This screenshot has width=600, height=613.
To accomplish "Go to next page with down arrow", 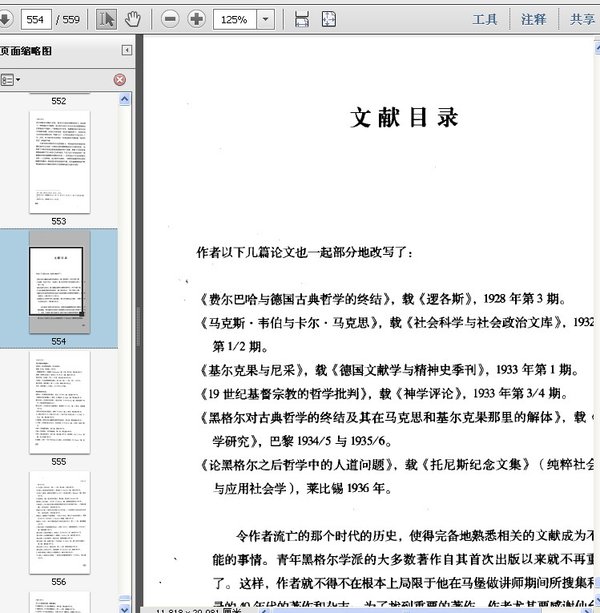I will point(4,19).
